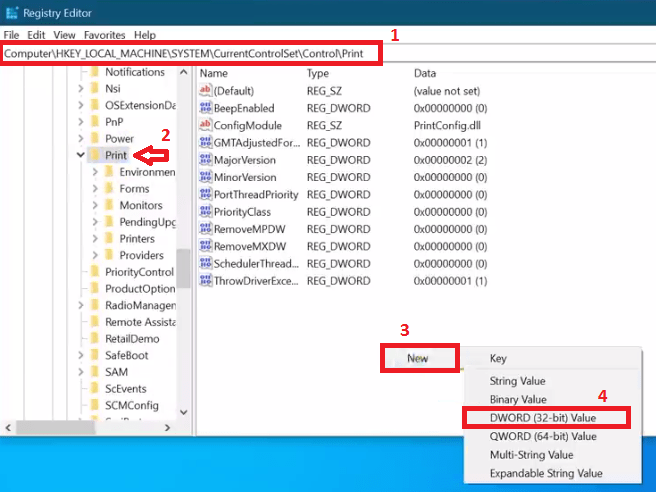Select the SCMConfig key
Image resolution: width=656 pixels, height=492 pixels.
[132, 405]
